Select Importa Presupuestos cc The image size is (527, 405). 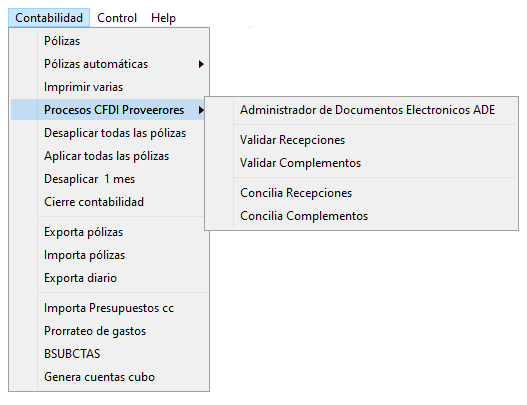click(109, 308)
